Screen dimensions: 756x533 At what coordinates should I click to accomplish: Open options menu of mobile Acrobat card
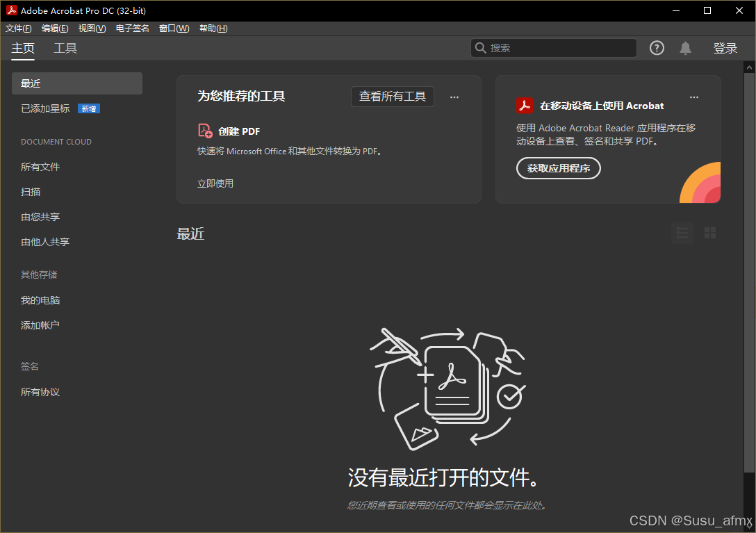(693, 97)
